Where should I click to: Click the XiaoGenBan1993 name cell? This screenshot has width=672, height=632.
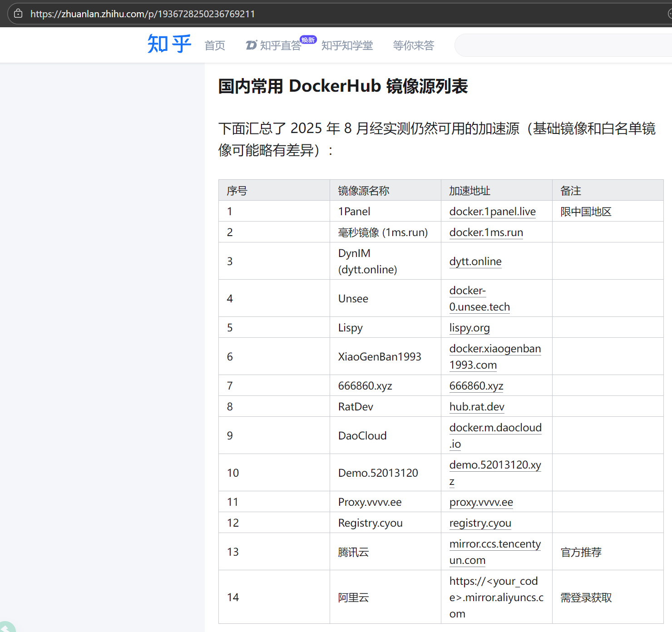coord(385,357)
